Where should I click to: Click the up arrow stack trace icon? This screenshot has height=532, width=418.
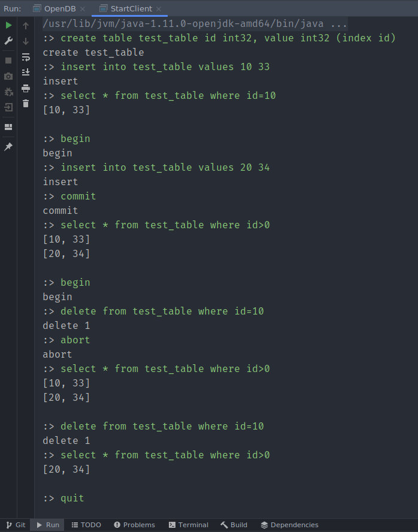[x=26, y=26]
